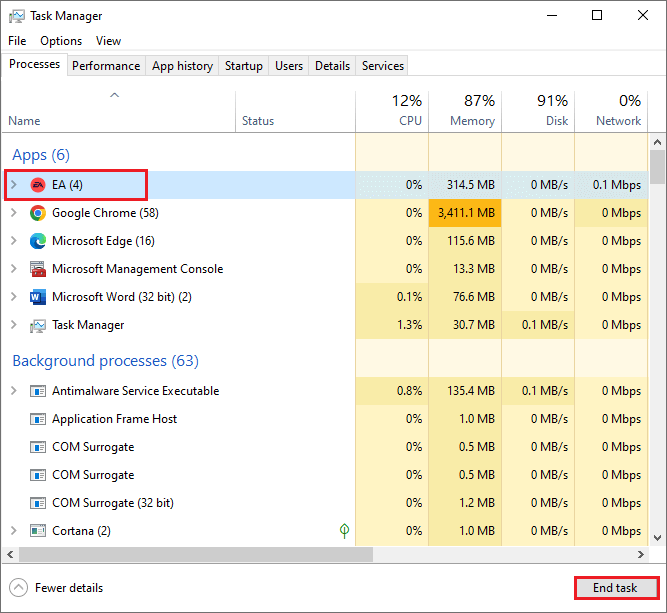This screenshot has width=667, height=613.
Task: Sort by Memory column header
Action: pos(465,111)
